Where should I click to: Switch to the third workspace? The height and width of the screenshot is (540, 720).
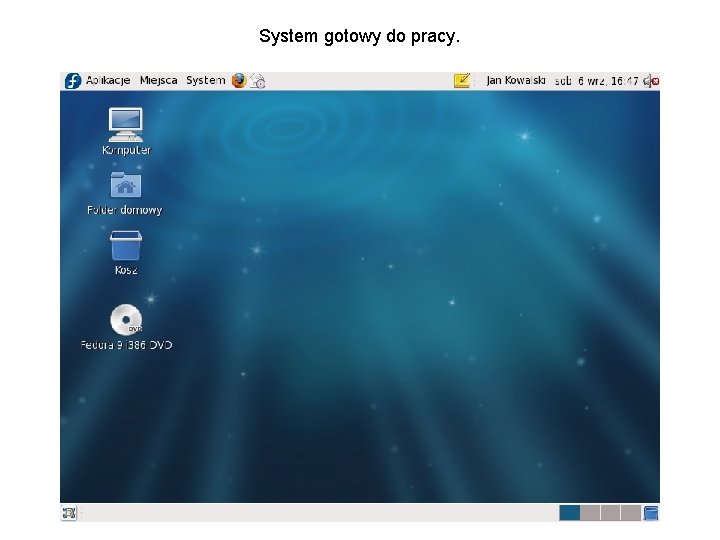610,512
